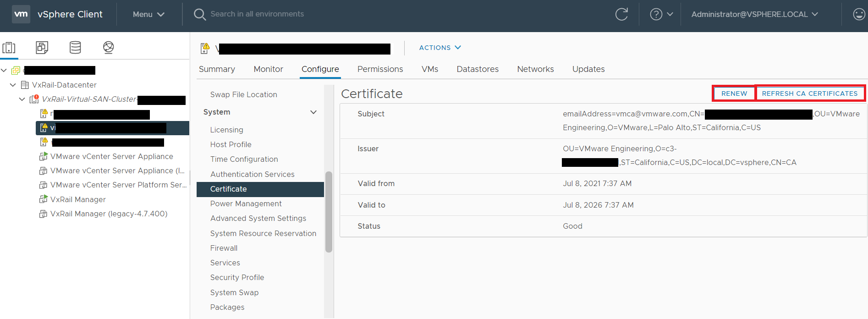Click the Configure menu vertical scrollbar
The image size is (868, 319).
[x=329, y=212]
